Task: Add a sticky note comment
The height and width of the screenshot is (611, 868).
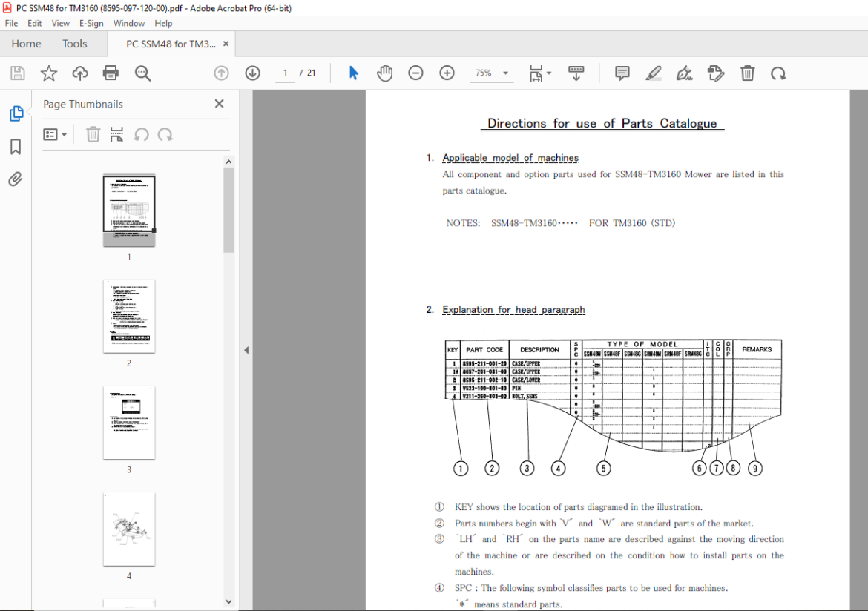Action: 622,73
